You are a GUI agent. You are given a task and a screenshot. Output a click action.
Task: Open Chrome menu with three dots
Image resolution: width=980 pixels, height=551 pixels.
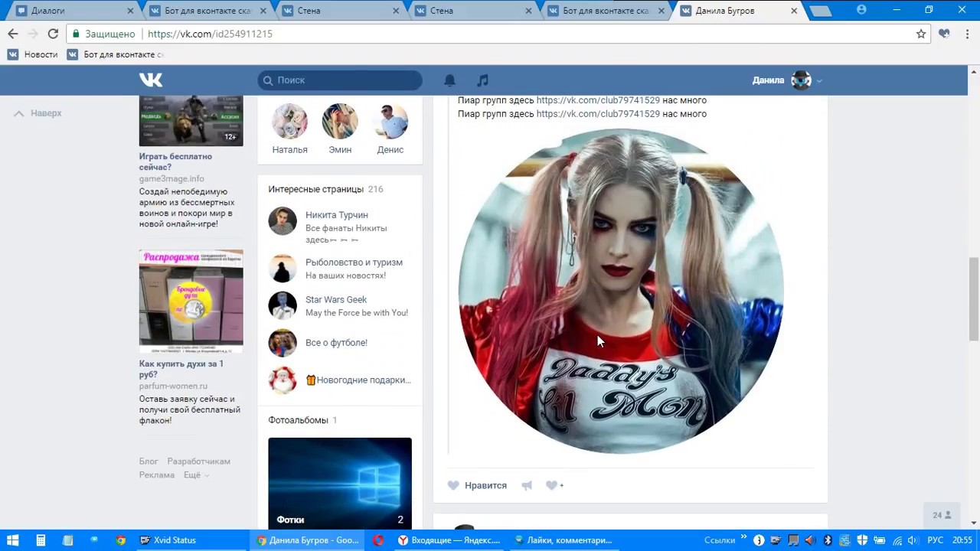coord(965,34)
